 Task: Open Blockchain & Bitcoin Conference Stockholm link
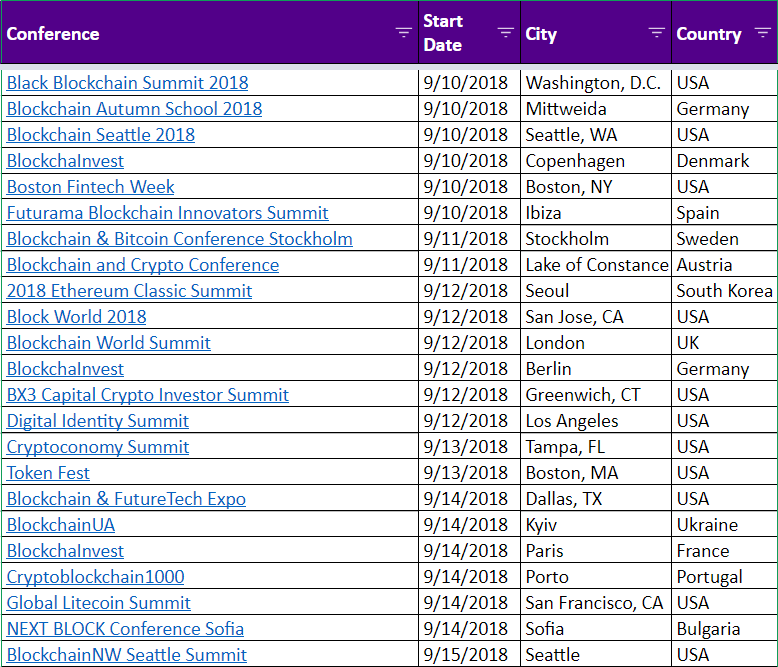(x=180, y=239)
